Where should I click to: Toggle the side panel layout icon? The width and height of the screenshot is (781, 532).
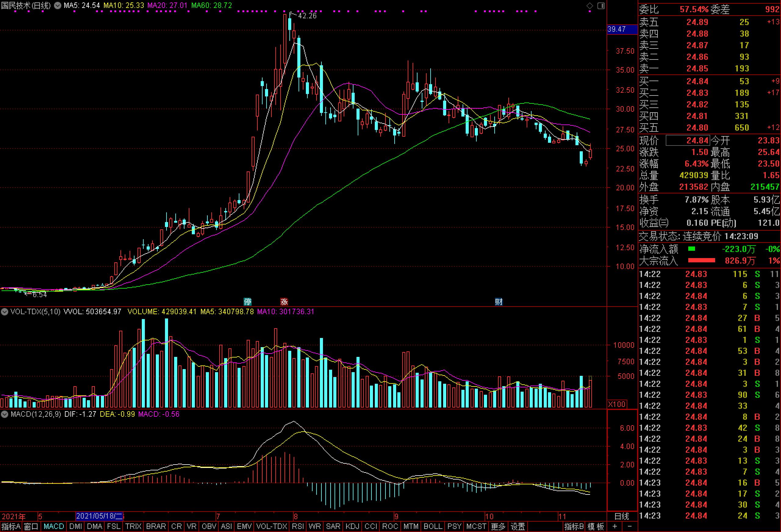[601, 6]
